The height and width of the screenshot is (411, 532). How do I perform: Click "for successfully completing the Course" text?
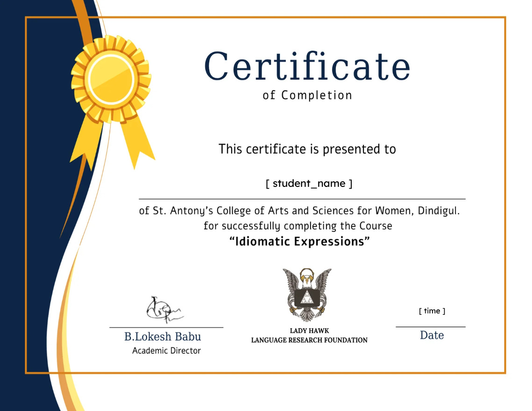point(298,226)
